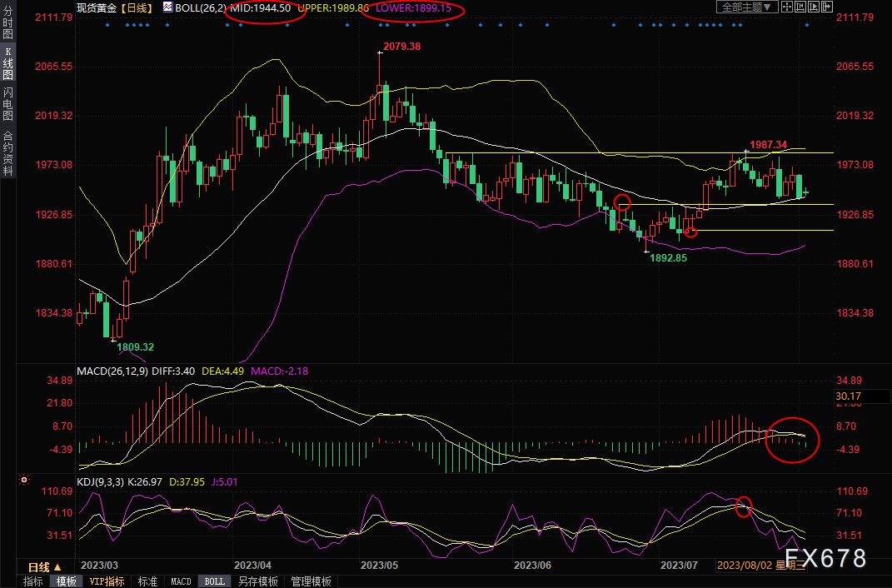Screen dimensions: 892x588
Task: Expand the 日线 period selector
Action: click(45, 566)
